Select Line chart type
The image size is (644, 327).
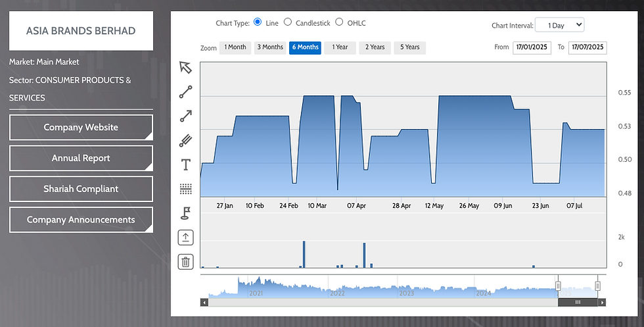[x=258, y=22]
